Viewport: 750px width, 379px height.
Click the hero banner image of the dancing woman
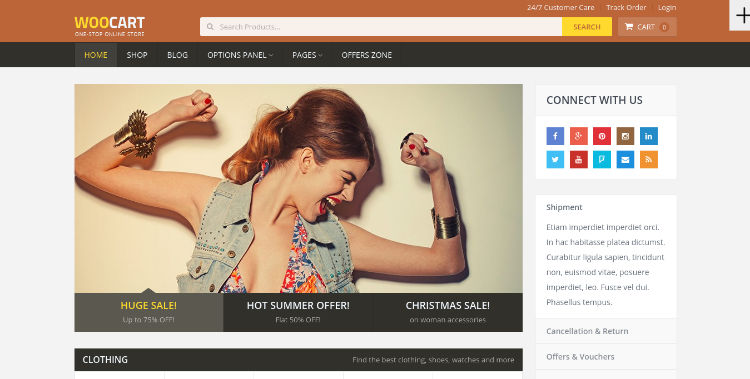[x=298, y=189]
